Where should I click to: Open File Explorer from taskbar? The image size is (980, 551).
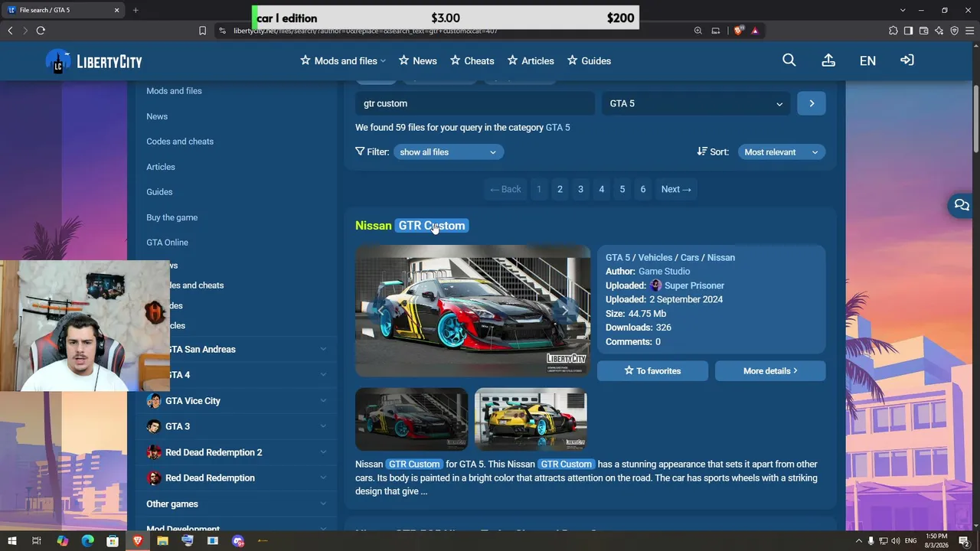162,541
